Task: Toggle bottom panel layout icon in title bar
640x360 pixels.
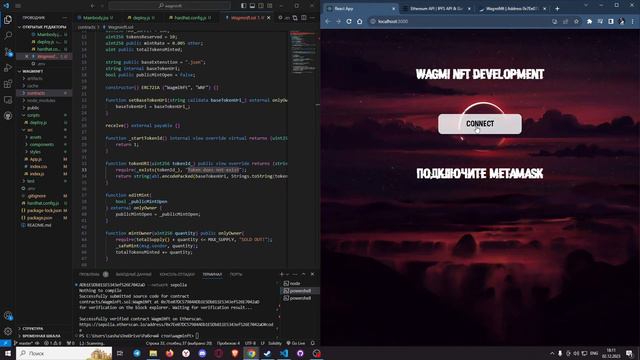Action: pyautogui.click(x=252, y=6)
